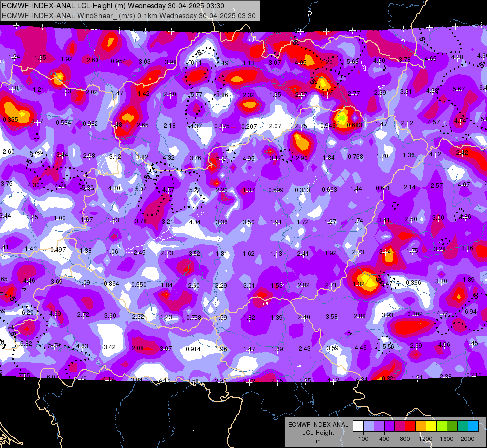Click the wind shear value '0.207'
Screen dimensions: 487x448
pos(249,126)
